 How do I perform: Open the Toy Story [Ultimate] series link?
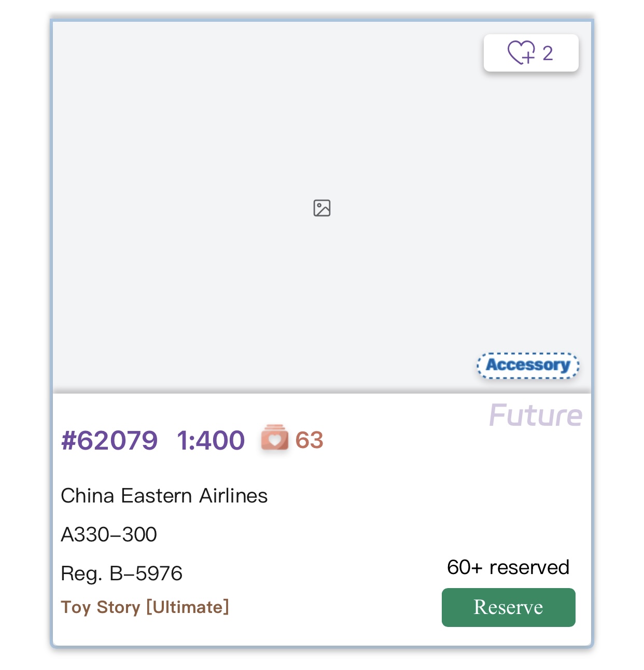click(145, 607)
